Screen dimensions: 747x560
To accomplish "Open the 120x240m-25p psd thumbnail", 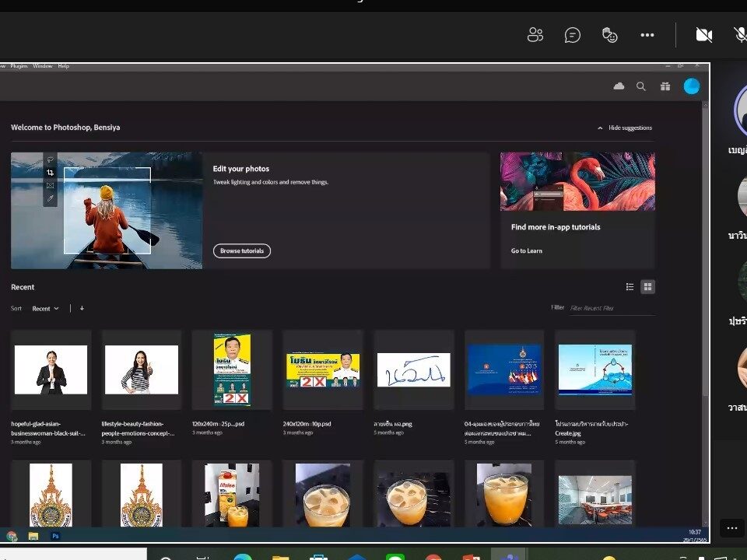I will tap(232, 370).
